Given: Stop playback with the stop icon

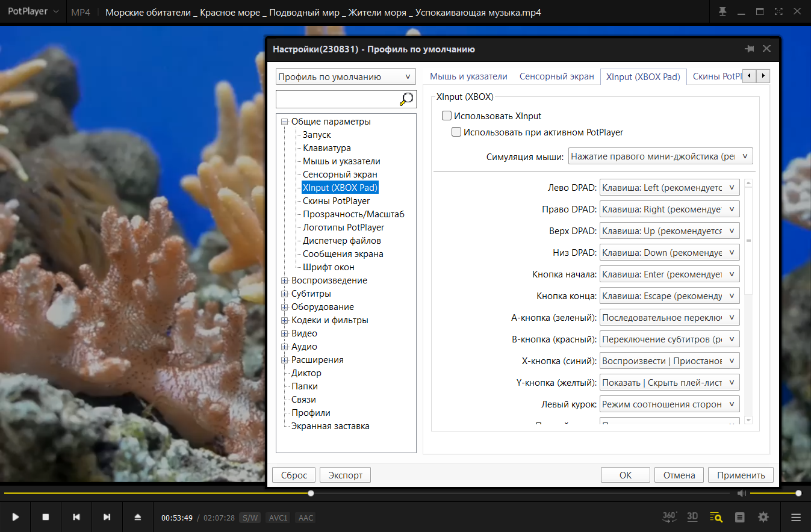Looking at the screenshot, I should click(x=46, y=517).
